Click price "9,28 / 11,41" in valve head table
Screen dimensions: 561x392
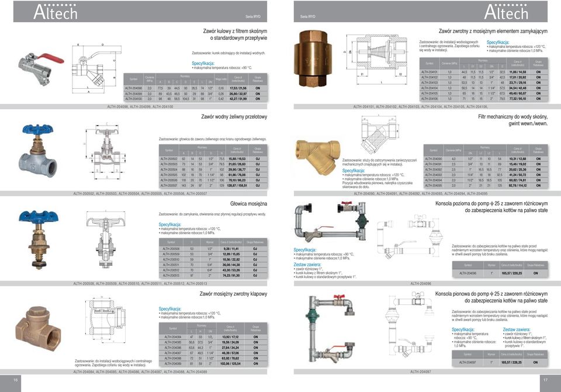click(x=231, y=248)
